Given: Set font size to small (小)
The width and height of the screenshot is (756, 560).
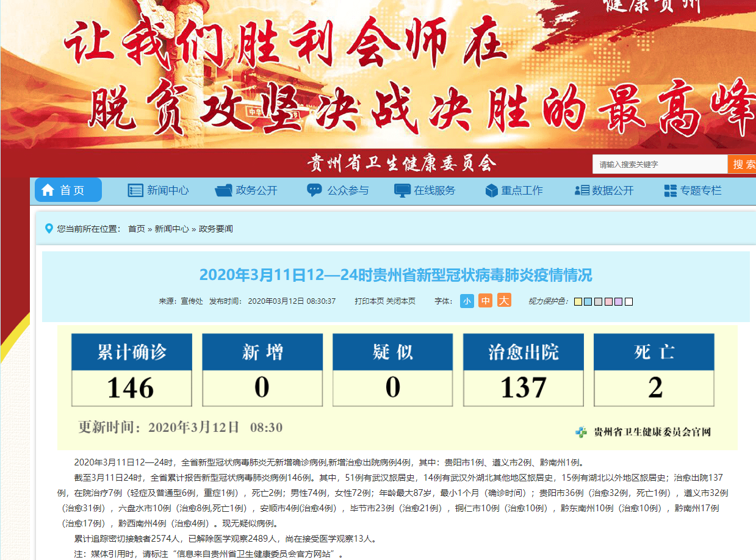Looking at the screenshot, I should coord(467,301).
